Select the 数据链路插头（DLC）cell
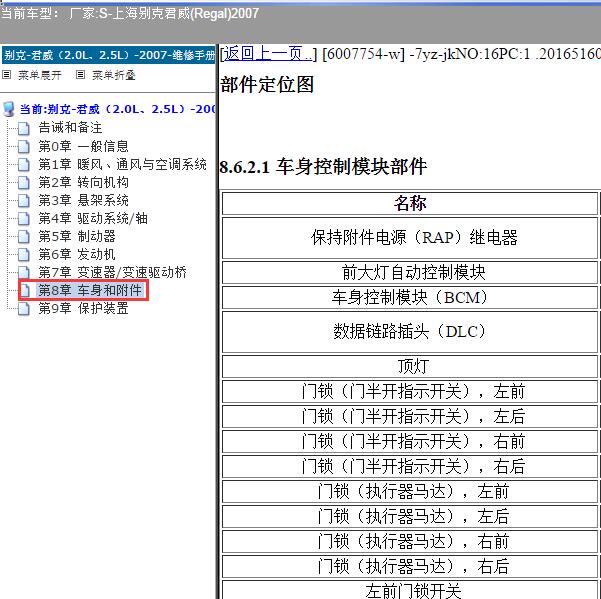 point(410,332)
